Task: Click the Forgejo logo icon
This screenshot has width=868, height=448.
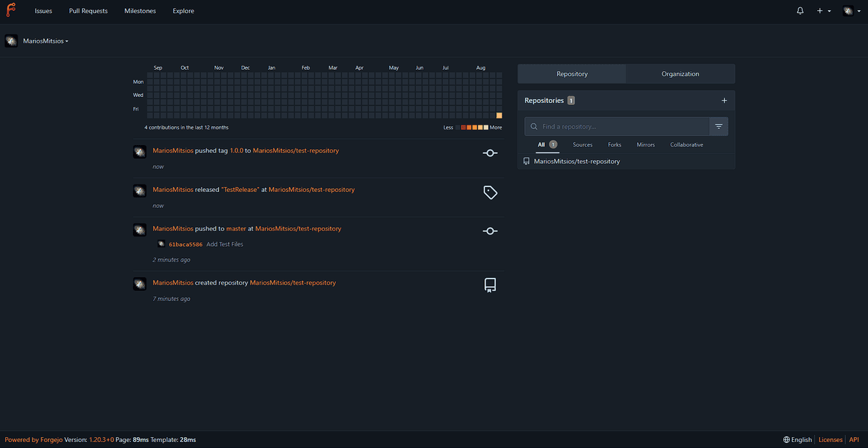Action: tap(12, 11)
